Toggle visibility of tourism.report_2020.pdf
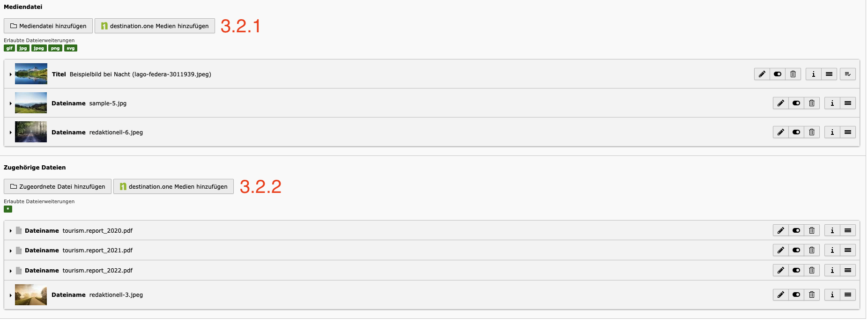Screen dimensions: 868x324 pyautogui.click(x=796, y=230)
